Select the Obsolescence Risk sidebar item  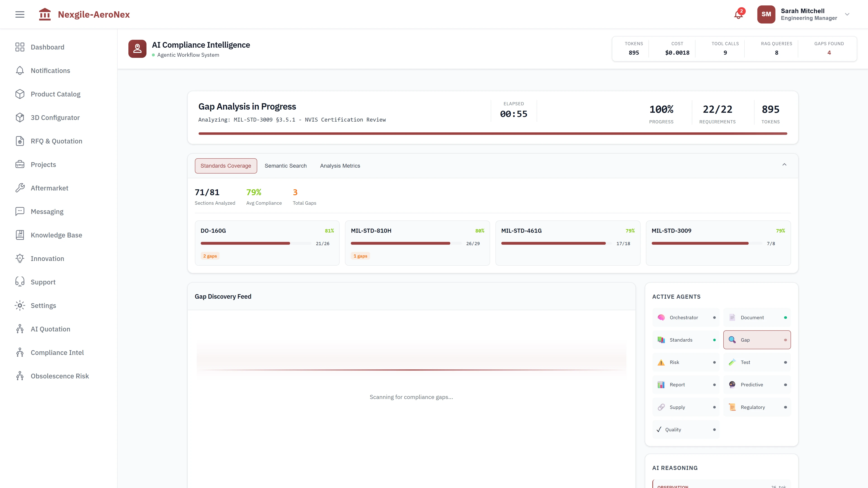(60, 376)
